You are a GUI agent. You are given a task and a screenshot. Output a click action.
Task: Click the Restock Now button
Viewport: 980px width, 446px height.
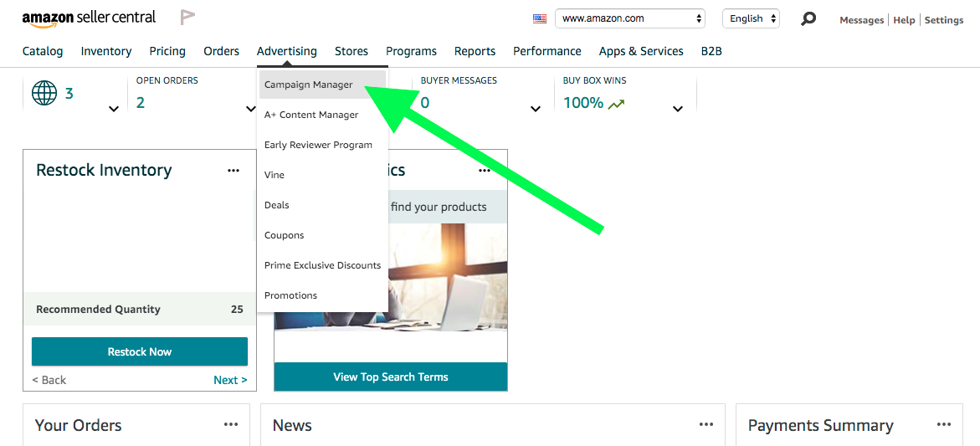click(140, 351)
